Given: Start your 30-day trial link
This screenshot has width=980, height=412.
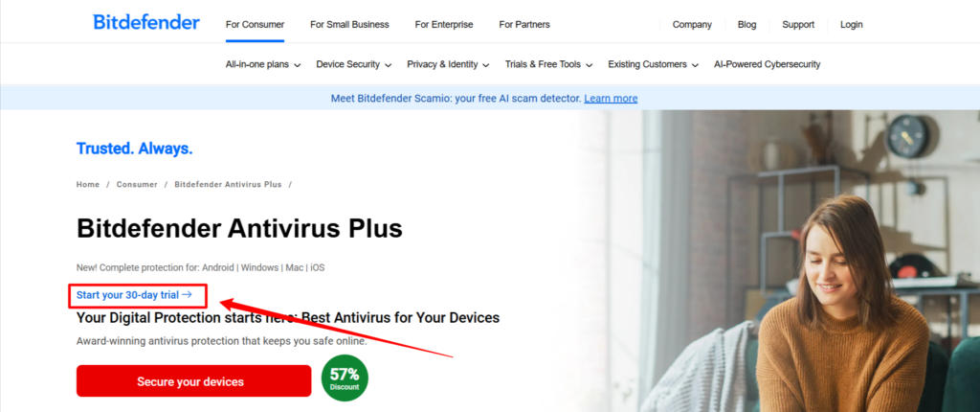Looking at the screenshot, I should click(x=134, y=294).
